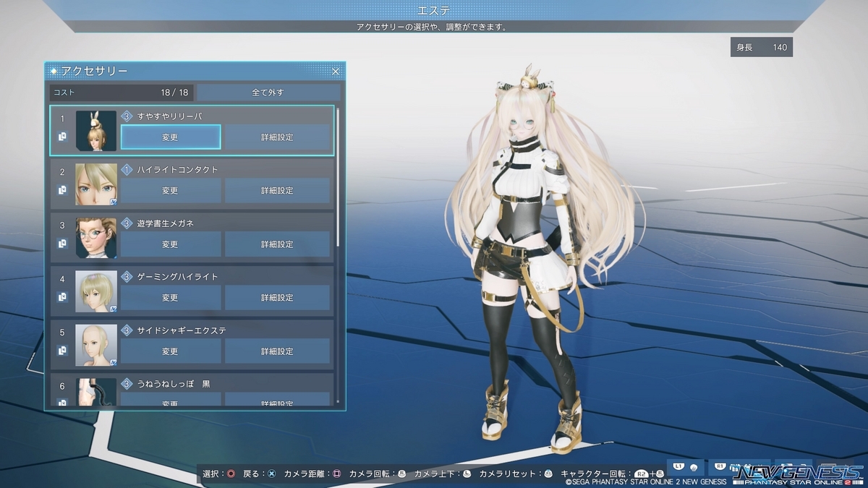Image resolution: width=868 pixels, height=488 pixels.
Task: Select the サイドシャギーエクステ thumbnail
Action: (x=95, y=345)
